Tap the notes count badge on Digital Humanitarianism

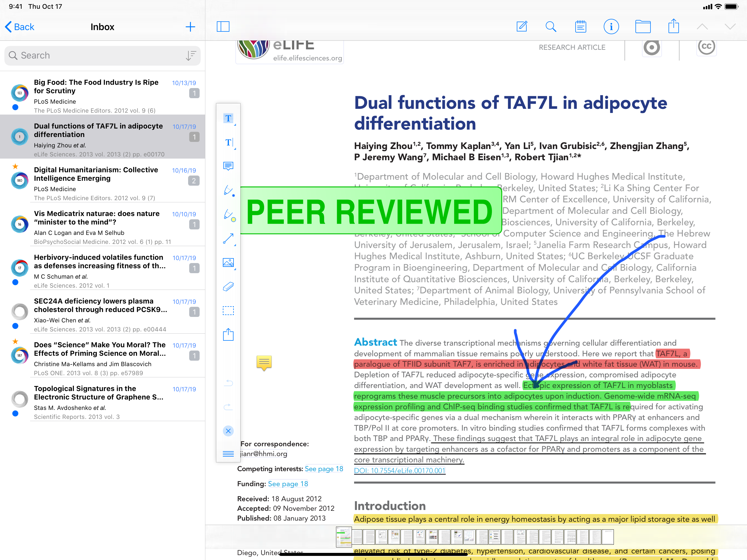194,181
